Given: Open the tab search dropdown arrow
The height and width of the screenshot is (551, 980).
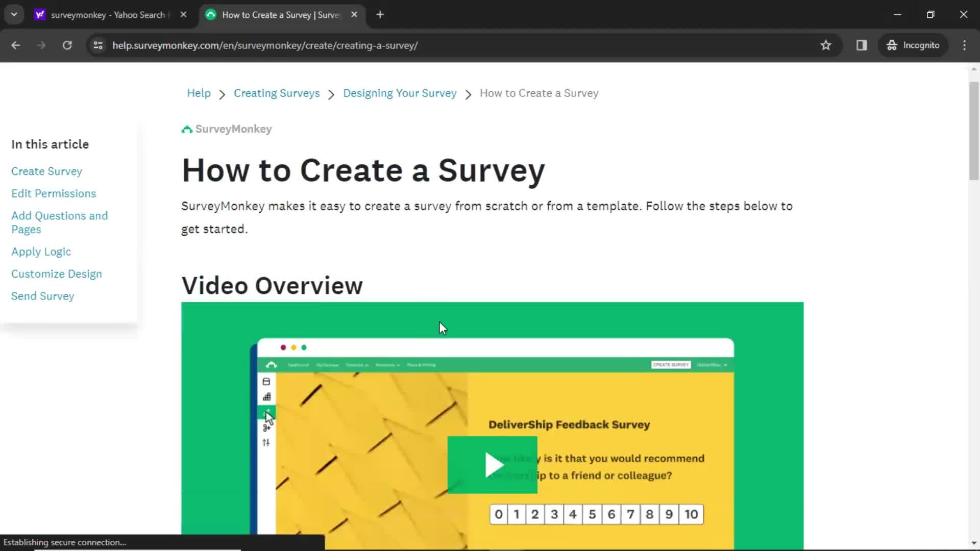Looking at the screenshot, I should point(14,14).
